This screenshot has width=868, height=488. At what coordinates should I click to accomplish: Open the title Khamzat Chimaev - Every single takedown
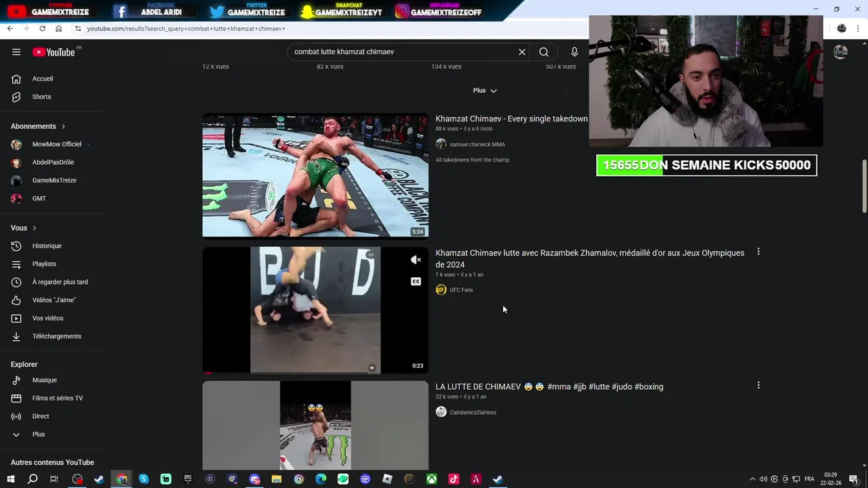(511, 119)
